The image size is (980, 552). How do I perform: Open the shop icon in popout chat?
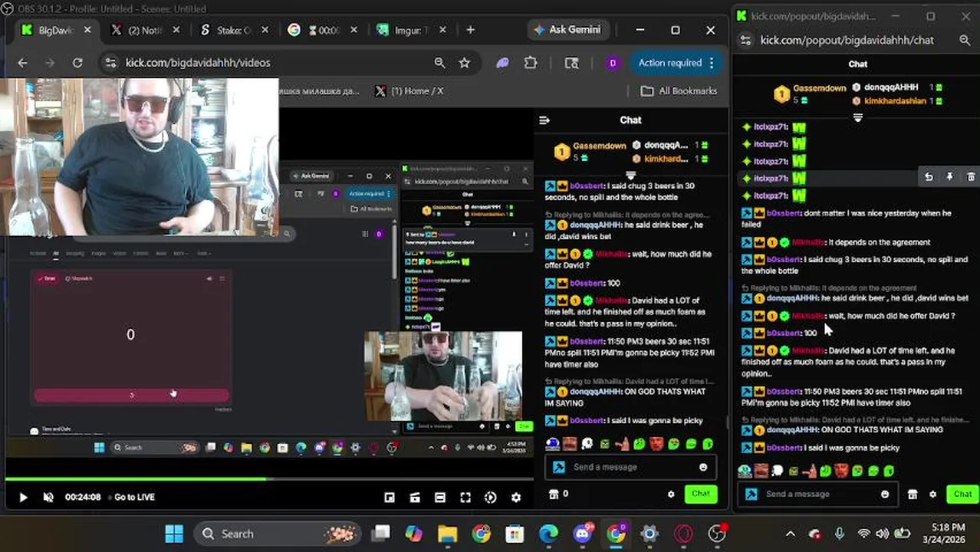click(x=913, y=495)
